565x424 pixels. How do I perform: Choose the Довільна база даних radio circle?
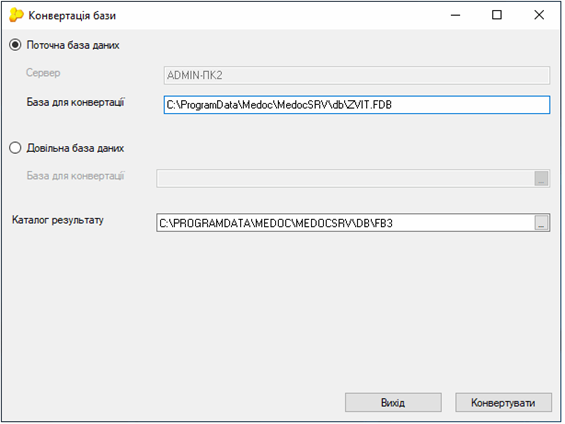[15, 148]
